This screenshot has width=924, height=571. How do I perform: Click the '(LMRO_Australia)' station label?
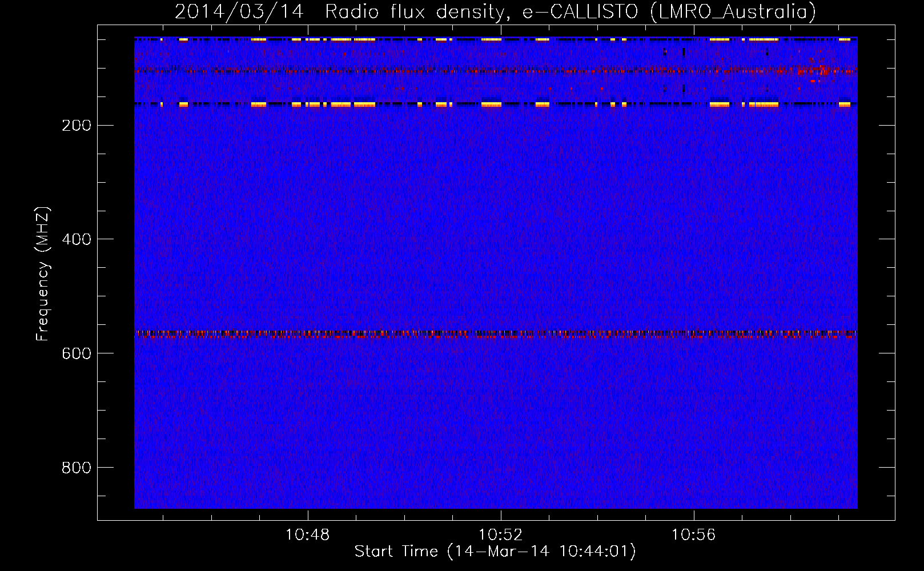pyautogui.click(x=733, y=12)
